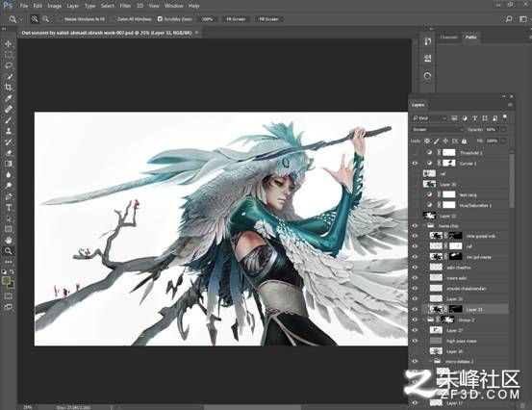532x410 pixels.
Task: Click the Zoom Out mode icon
Action: tap(46, 19)
